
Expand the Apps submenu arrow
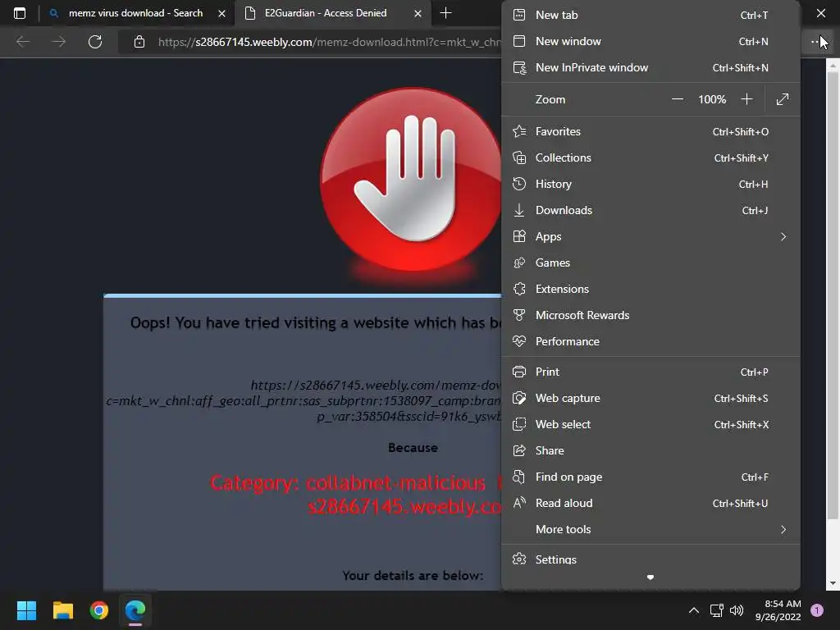pyautogui.click(x=783, y=236)
